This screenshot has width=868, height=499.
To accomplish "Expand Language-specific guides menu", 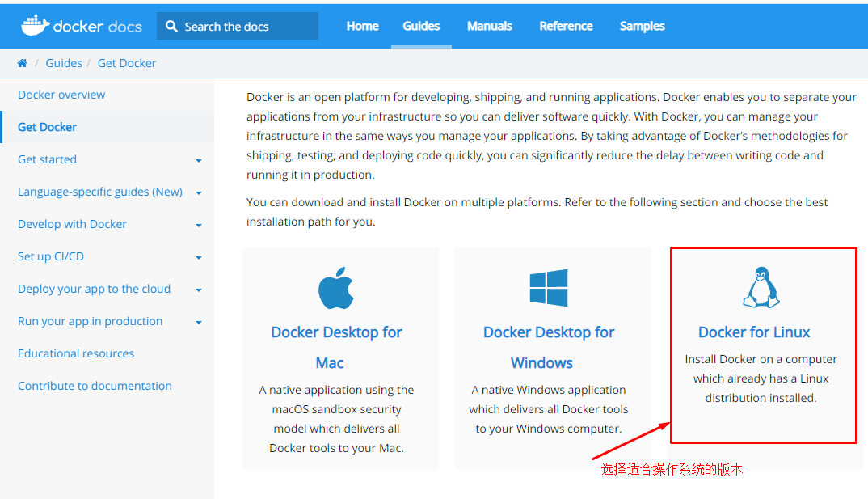I will tap(199, 192).
